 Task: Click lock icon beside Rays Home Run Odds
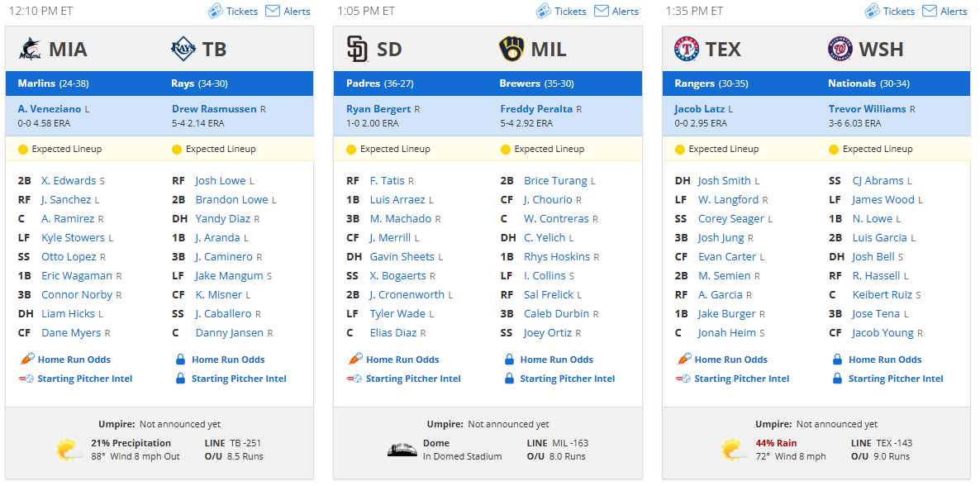point(180,360)
